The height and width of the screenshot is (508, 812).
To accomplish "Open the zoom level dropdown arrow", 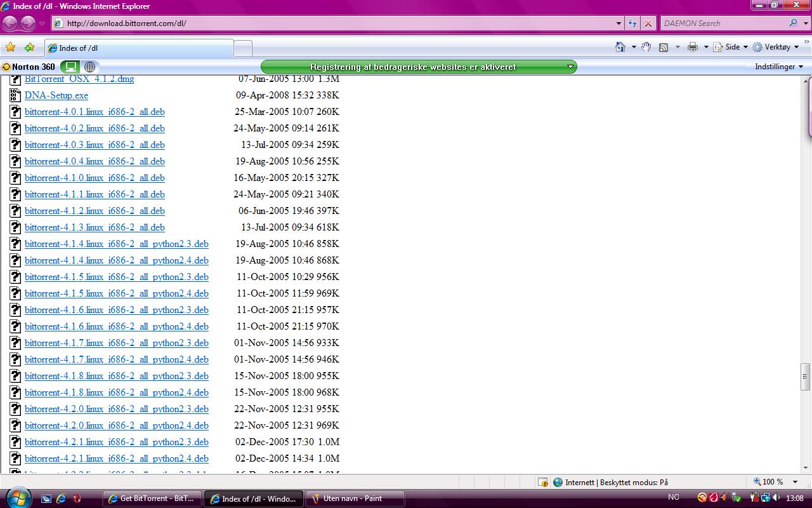I will (x=796, y=482).
